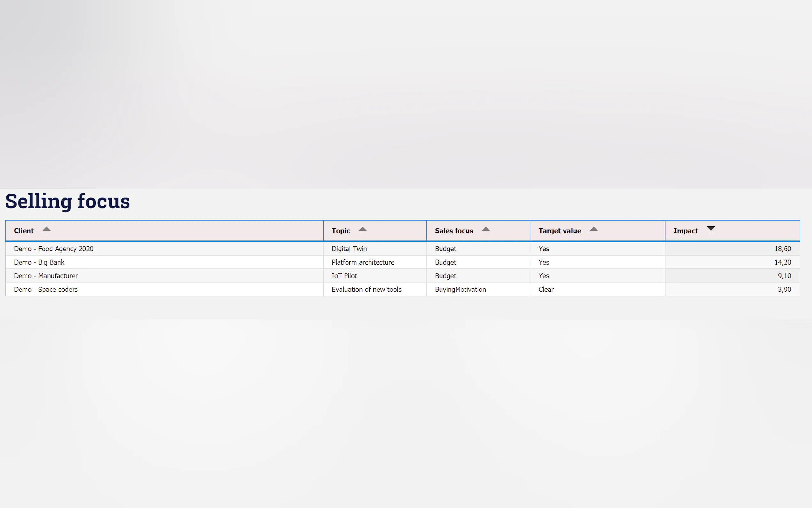The height and width of the screenshot is (508, 812).
Task: Click the Evaluation of new tools cell
Action: (x=366, y=290)
